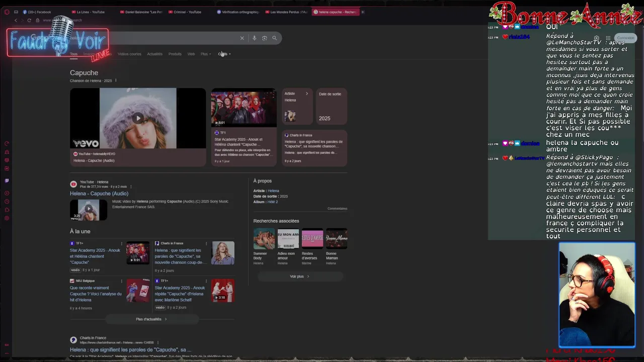Select the Produits search filter
The image size is (644, 362).
pos(175,54)
